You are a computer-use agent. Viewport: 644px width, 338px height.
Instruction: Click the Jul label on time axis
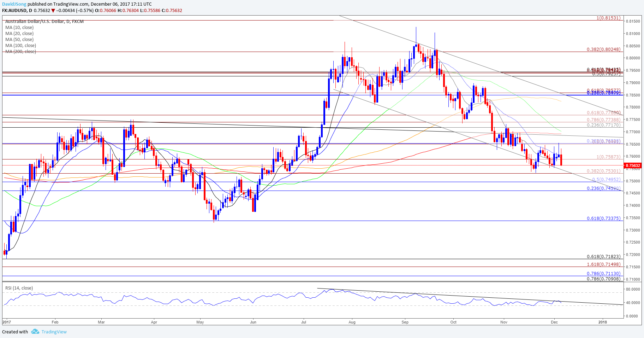tap(304, 322)
